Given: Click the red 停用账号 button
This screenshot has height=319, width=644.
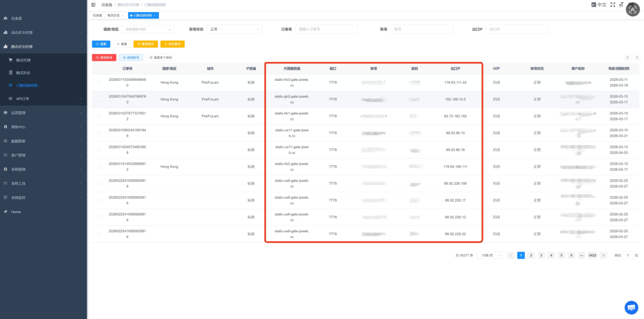Looking at the screenshot, I should click(x=104, y=58).
